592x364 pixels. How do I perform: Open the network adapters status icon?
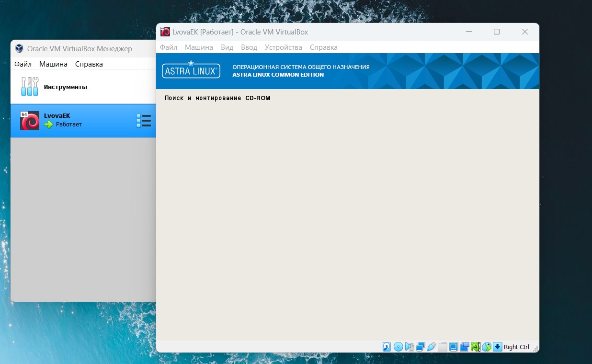coord(421,347)
